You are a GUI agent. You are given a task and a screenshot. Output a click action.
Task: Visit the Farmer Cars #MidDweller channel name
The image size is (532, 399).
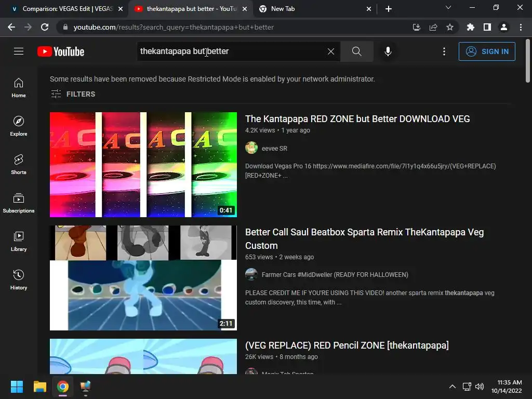click(x=335, y=274)
